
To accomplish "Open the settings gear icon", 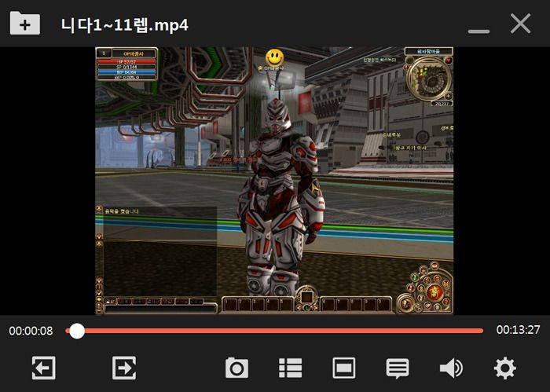I will click(504, 368).
